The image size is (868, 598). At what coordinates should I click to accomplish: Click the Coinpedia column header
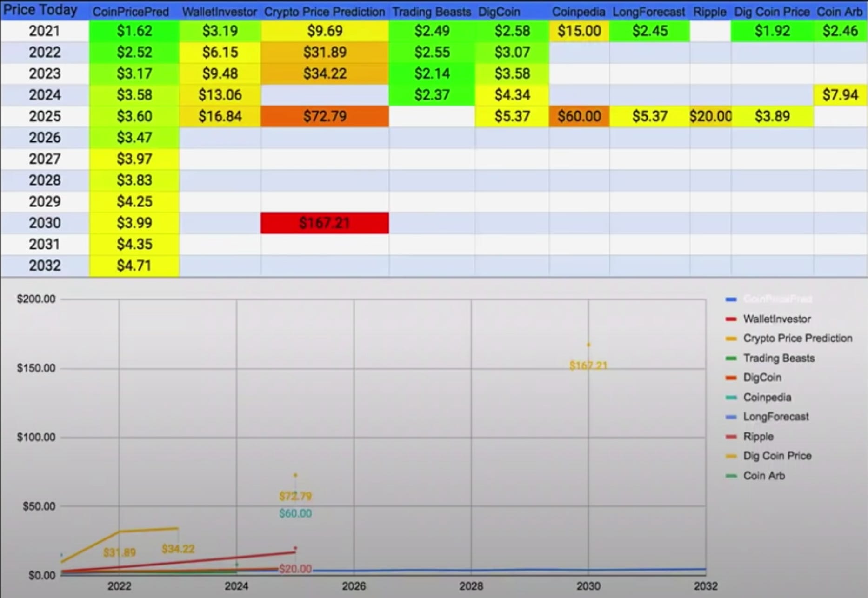tap(579, 12)
